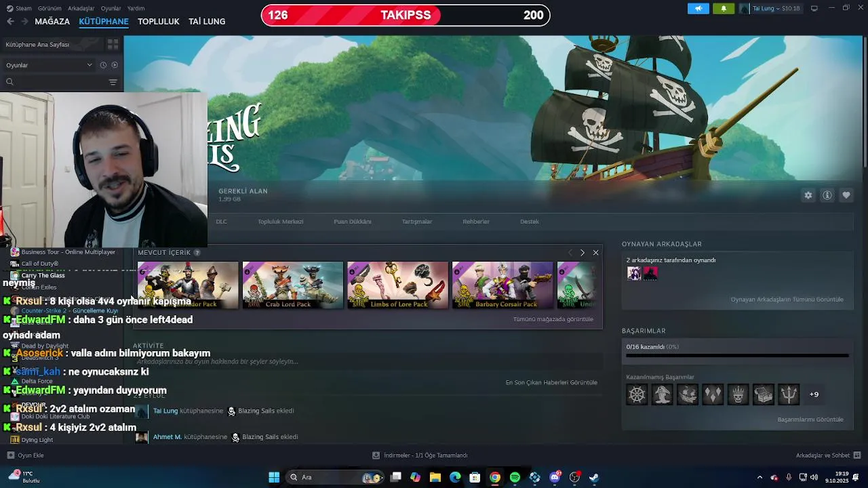Click the achievements progress bar
This screenshot has height=488, width=868.
(x=738, y=355)
